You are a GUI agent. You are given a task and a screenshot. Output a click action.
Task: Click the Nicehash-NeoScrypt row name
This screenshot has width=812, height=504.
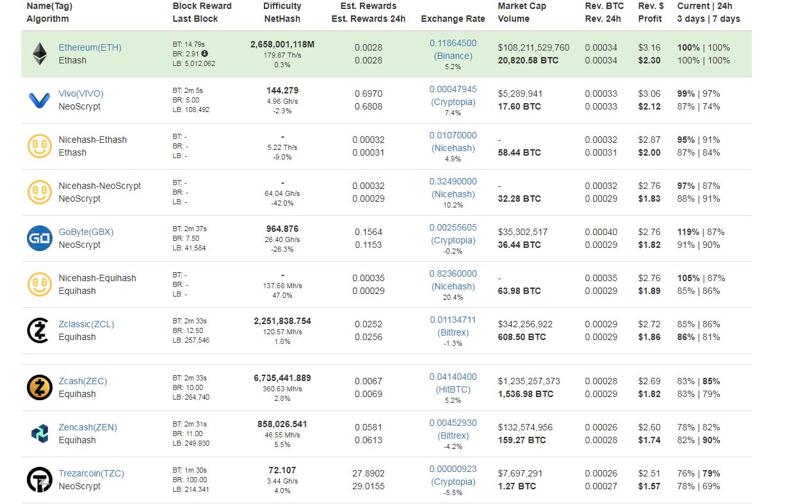[x=100, y=186]
